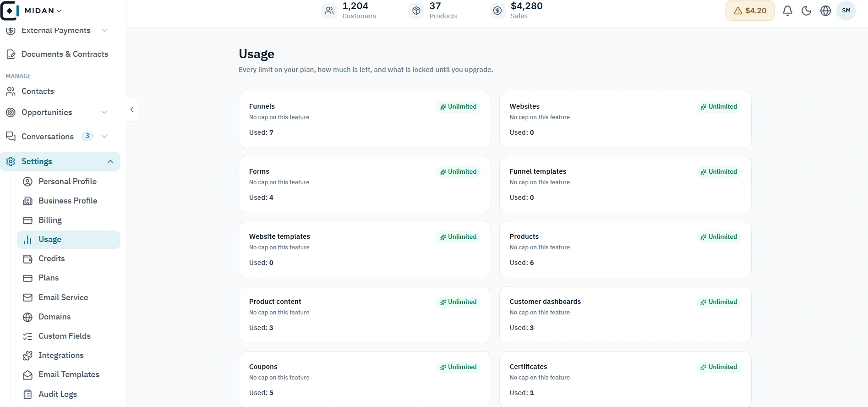Click the MIDAN logo icon
The height and width of the screenshot is (407, 868).
click(10, 11)
